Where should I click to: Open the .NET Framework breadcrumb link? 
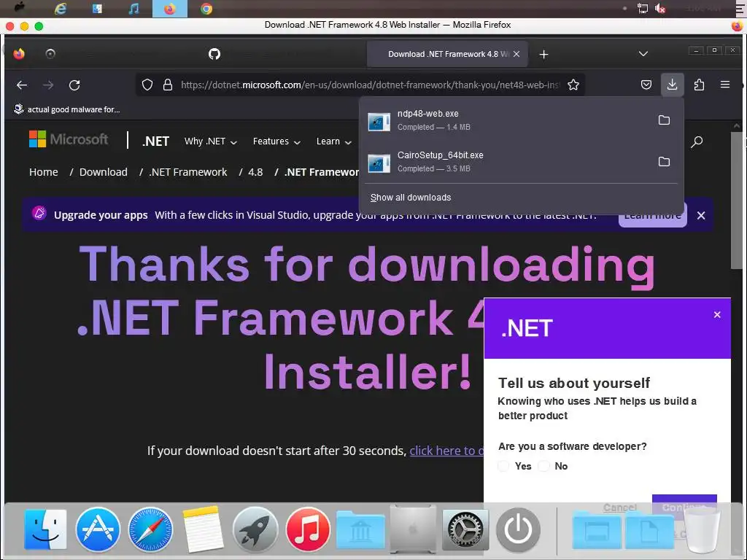click(x=188, y=172)
